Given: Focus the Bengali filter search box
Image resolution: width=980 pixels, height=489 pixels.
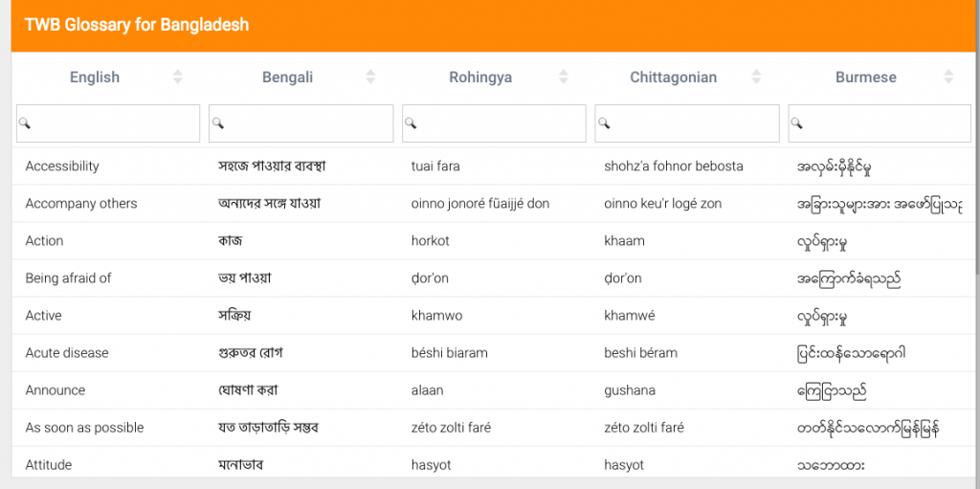Looking at the screenshot, I should point(301,123).
